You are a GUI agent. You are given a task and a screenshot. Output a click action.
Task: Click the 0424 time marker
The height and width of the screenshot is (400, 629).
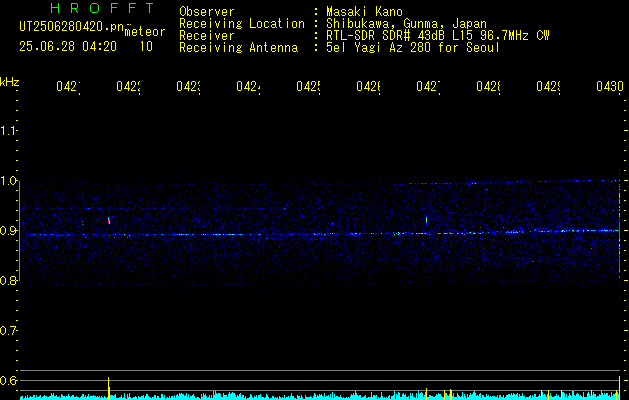248,87
